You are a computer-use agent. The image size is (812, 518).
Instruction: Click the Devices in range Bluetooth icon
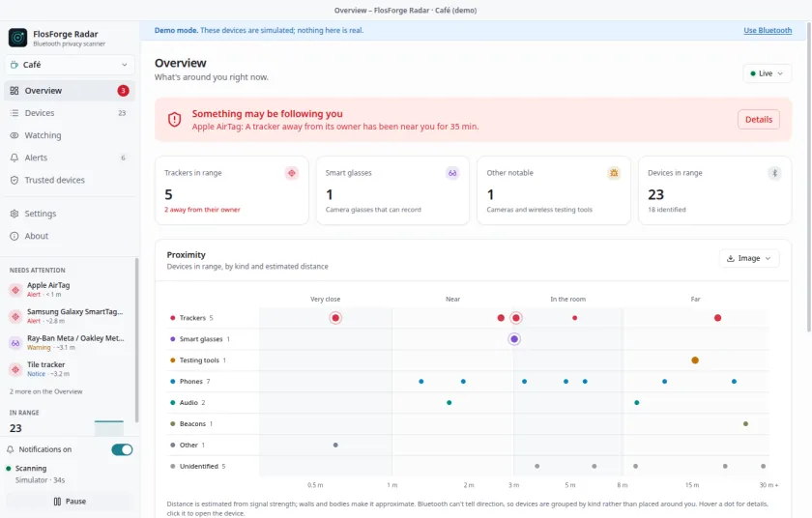point(774,173)
